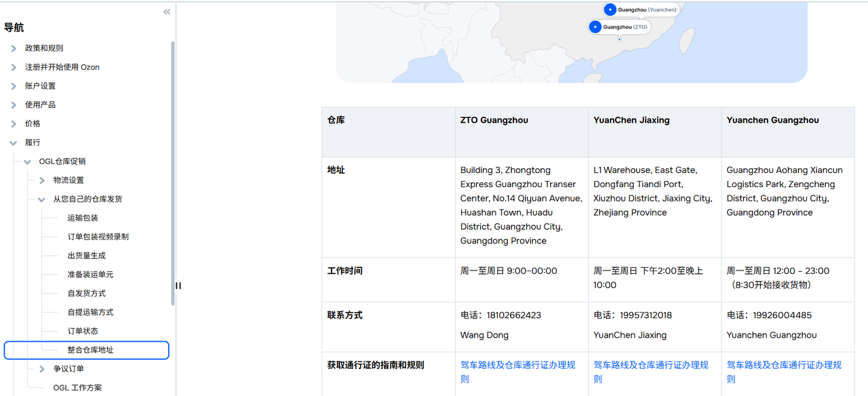Image resolution: width=868 pixels, height=396 pixels.
Task: Expand the 使用产品 section
Action: [14, 105]
